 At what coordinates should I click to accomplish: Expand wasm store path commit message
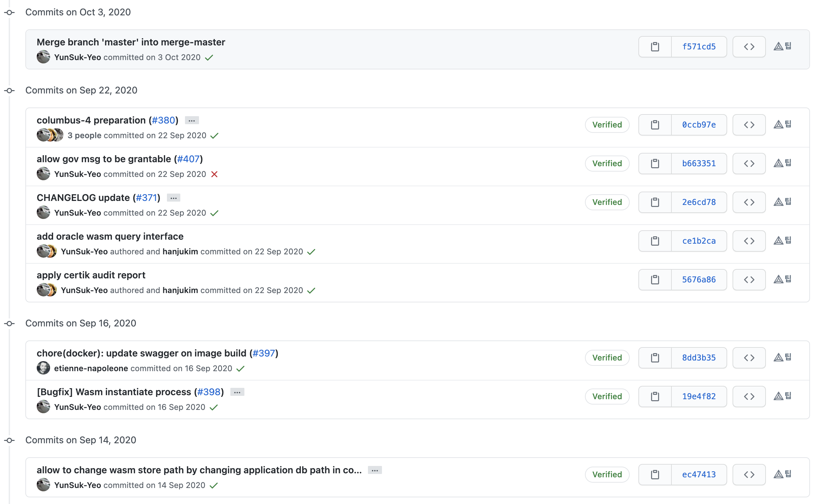click(x=375, y=470)
